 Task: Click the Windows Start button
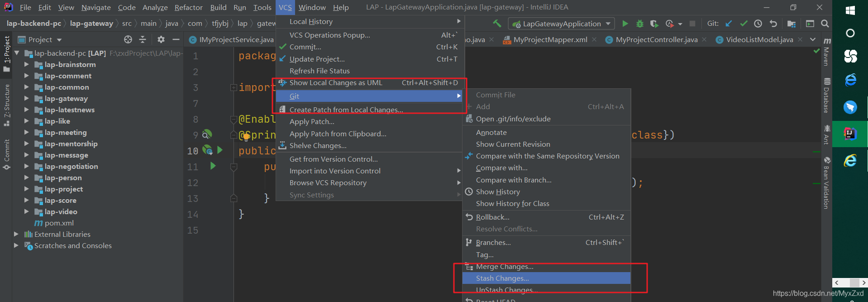click(x=850, y=10)
